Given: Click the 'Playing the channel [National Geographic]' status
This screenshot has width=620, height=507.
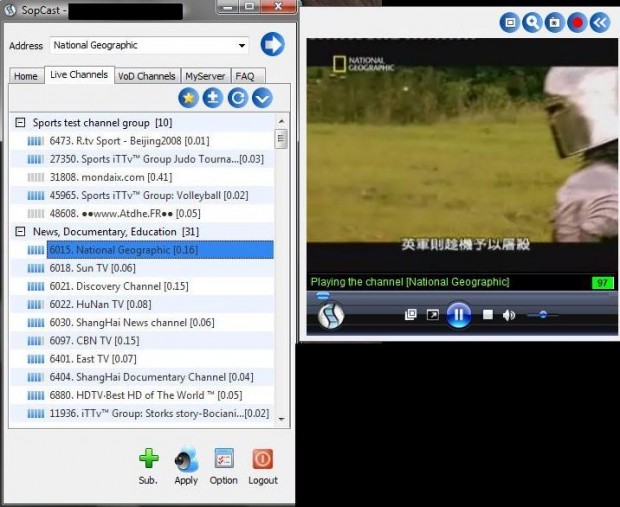Looking at the screenshot, I should coord(410,282).
